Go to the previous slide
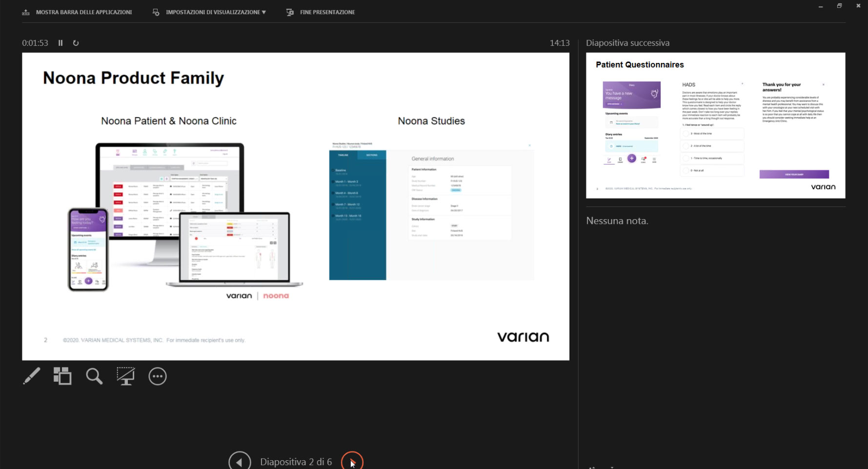The width and height of the screenshot is (868, 469). pyautogui.click(x=240, y=462)
